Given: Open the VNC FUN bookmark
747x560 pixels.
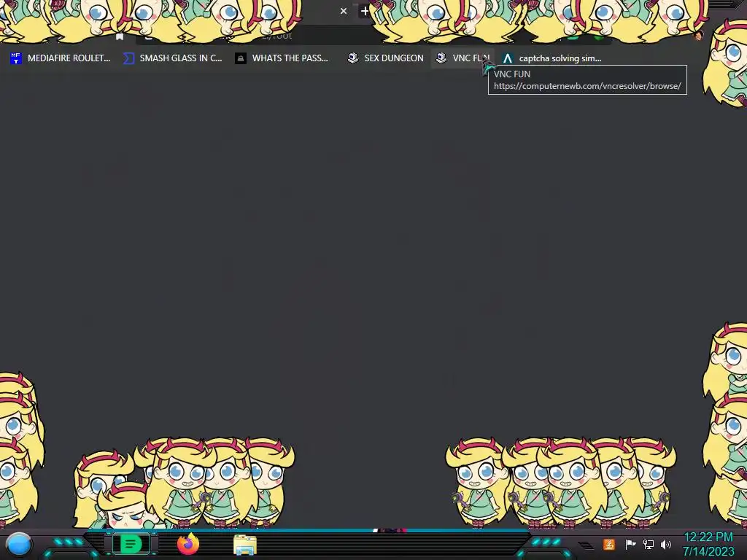Looking at the screenshot, I should 463,58.
